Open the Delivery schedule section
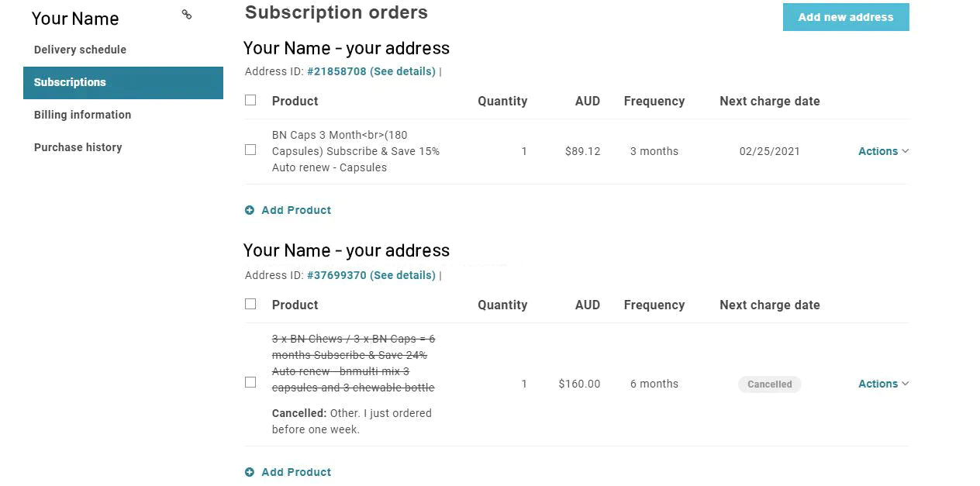 coord(80,50)
